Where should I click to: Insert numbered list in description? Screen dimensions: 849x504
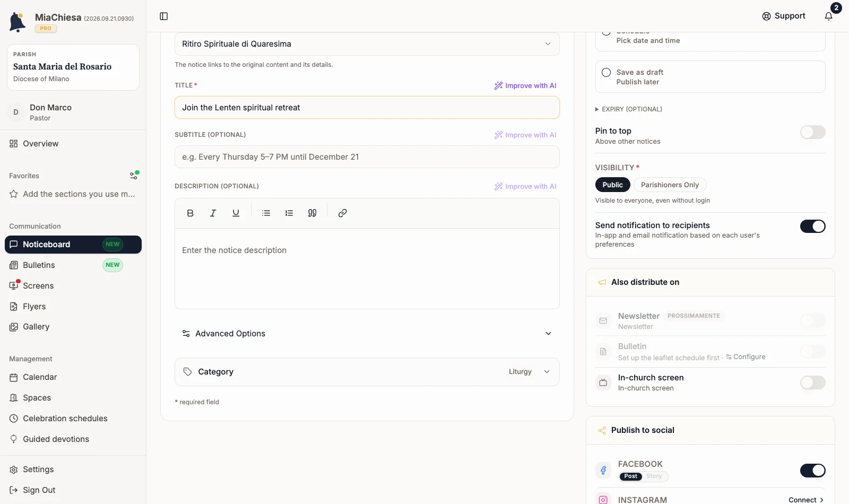click(x=289, y=213)
